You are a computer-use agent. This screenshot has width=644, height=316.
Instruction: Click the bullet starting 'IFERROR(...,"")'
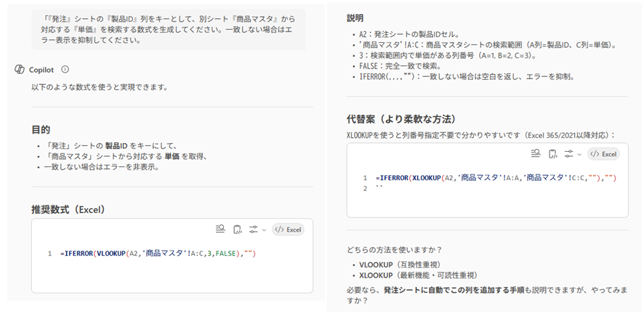coord(467,77)
